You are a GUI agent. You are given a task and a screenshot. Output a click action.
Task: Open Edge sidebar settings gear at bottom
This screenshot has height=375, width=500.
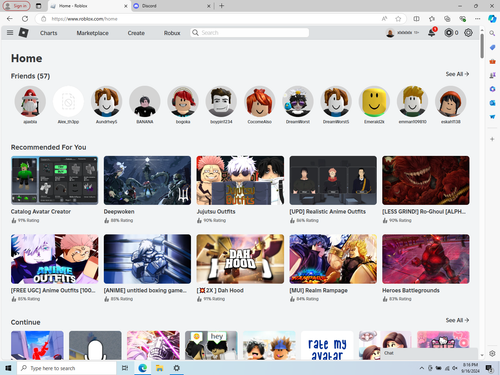(x=492, y=353)
